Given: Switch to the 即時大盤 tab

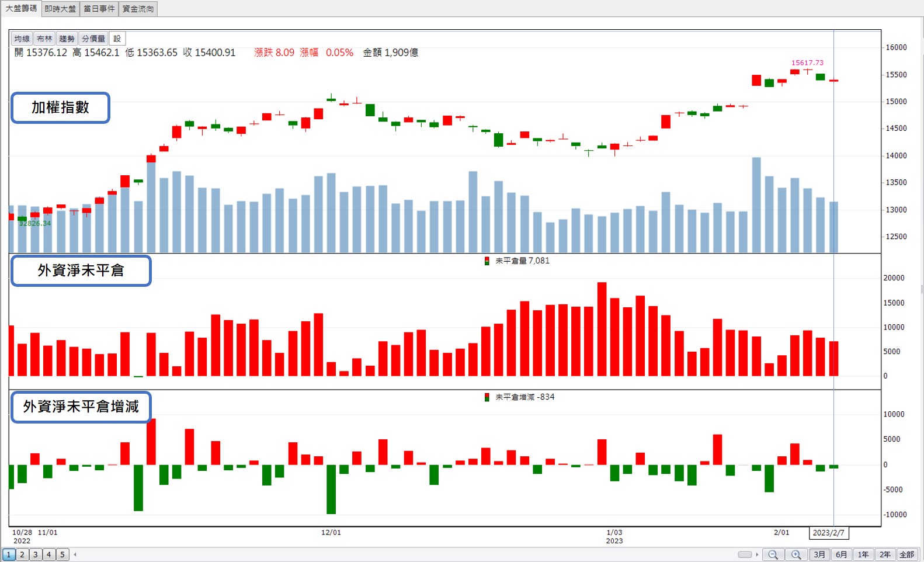Looking at the screenshot, I should tap(60, 9).
